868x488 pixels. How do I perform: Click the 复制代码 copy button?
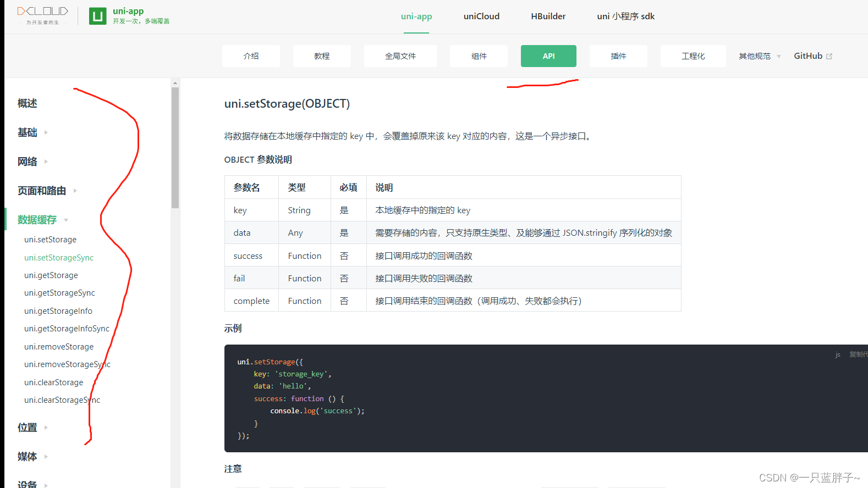pyautogui.click(x=858, y=354)
